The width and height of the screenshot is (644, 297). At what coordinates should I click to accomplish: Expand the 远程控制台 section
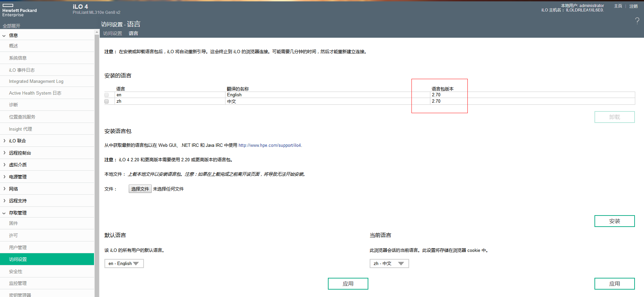tap(4, 153)
